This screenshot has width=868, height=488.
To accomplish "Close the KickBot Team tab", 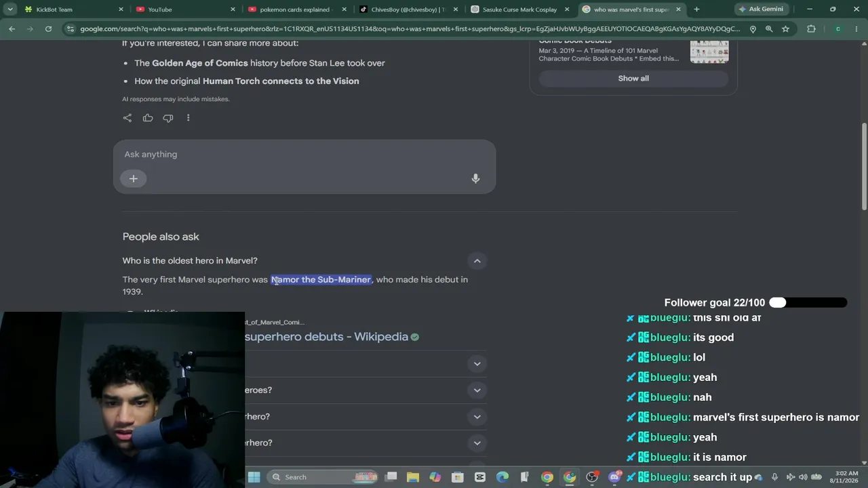I will point(121,9).
